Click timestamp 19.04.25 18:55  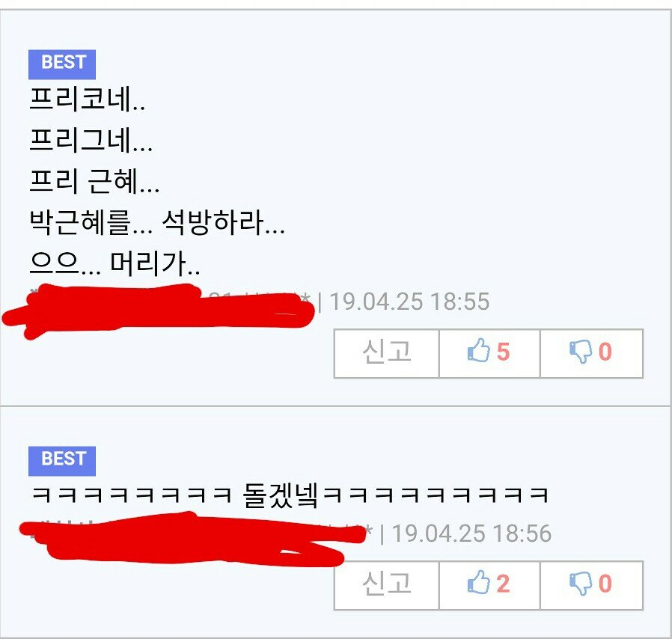409,302
